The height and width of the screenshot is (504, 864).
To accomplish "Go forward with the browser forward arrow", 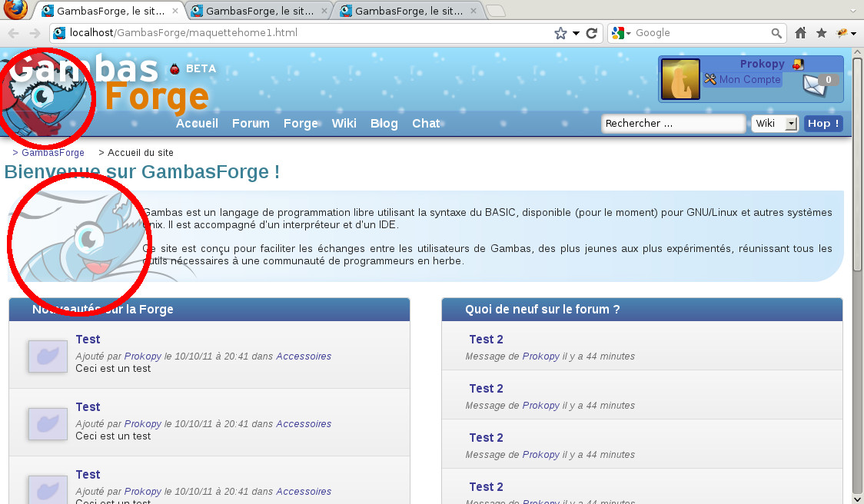I will tap(35, 33).
